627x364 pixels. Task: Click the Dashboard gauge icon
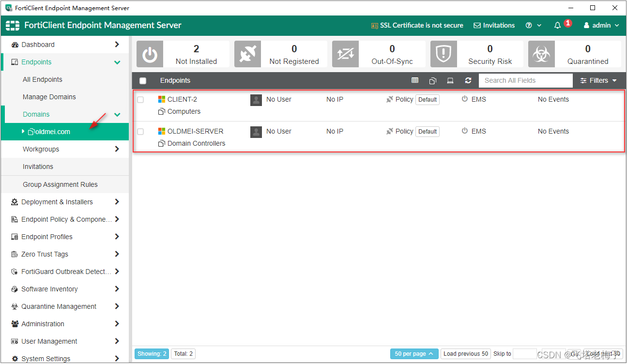(x=15, y=45)
